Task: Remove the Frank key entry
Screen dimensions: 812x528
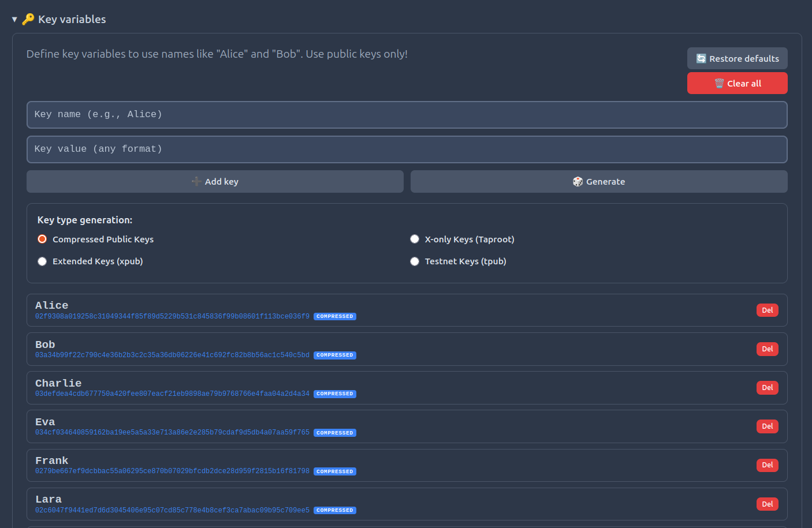Action: click(767, 465)
